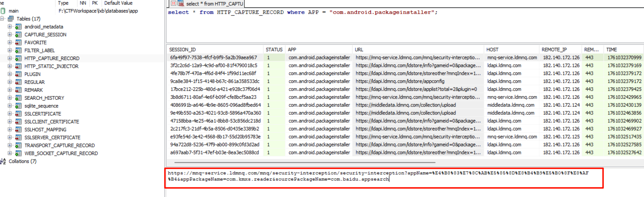Select the REMARK table in the tree
This screenshot has width=644, height=197.
pos(34,90)
